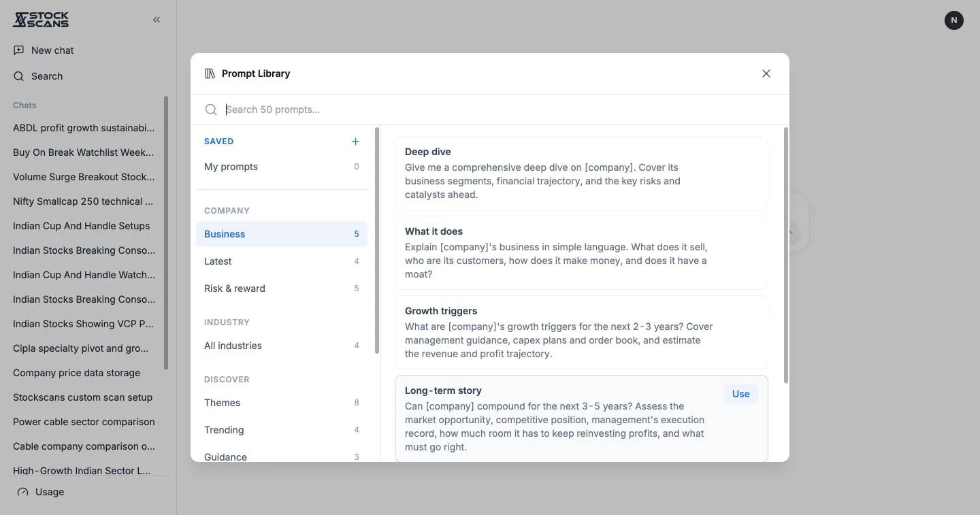Open Stockscans custom scan setup chat
The image size is (980, 515).
84,397
